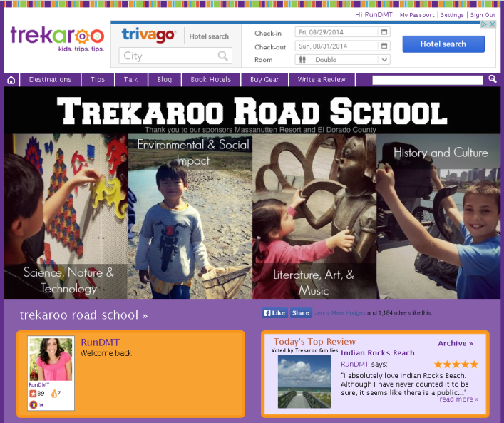Click 'Hi RunDMT!' greeting text

pyautogui.click(x=375, y=15)
